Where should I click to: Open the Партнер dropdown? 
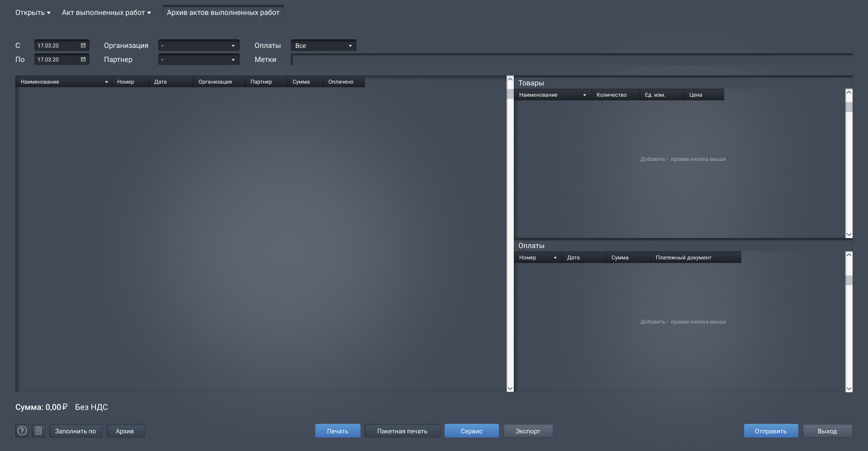point(232,59)
